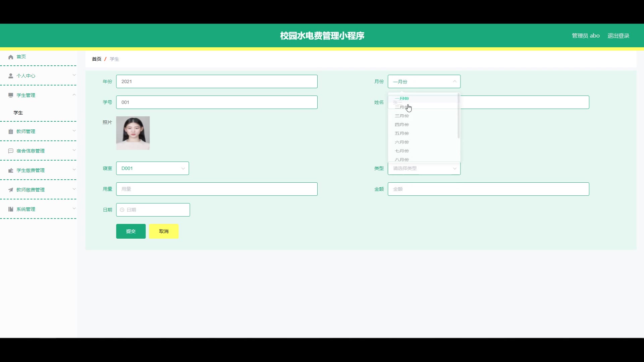Select 五月份 from month list
Viewport: 644px width, 362px height.
(x=401, y=133)
